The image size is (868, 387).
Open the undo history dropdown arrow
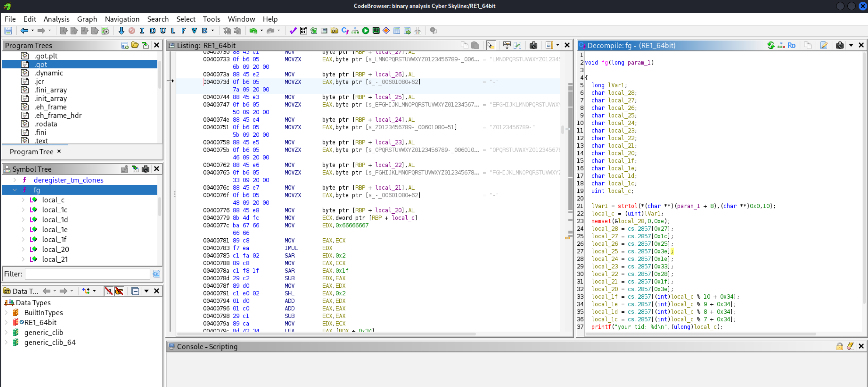click(x=262, y=31)
